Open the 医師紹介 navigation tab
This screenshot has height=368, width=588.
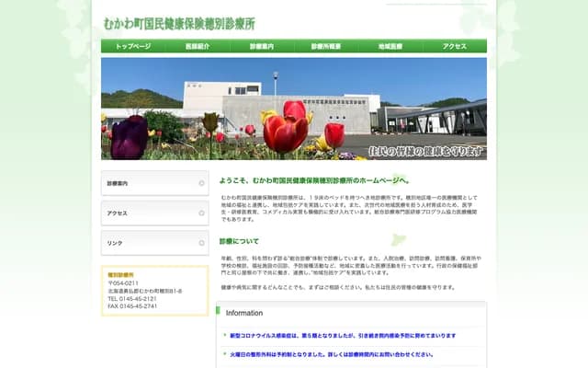pos(198,46)
